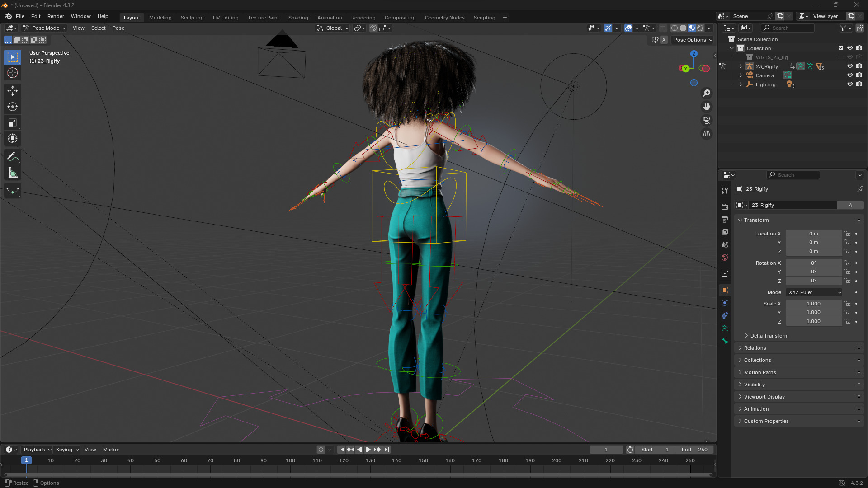Click the 3D Cursor tool
The width and height of the screenshot is (868, 488).
point(13,73)
